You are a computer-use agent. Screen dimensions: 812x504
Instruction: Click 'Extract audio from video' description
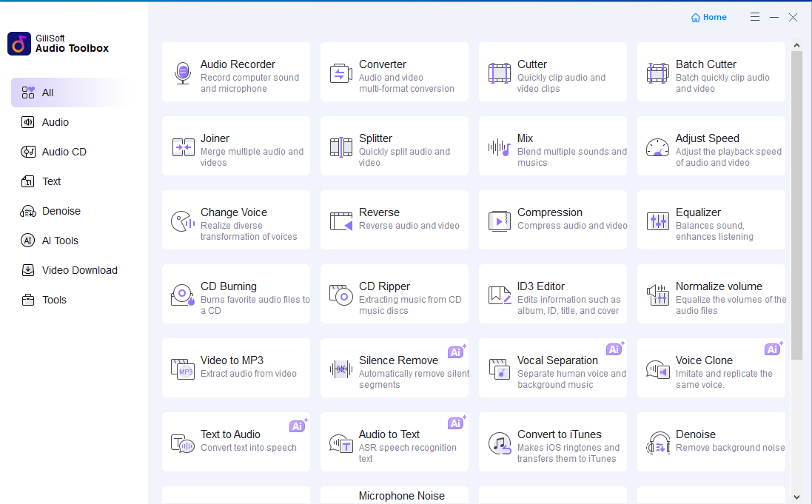pyautogui.click(x=249, y=374)
